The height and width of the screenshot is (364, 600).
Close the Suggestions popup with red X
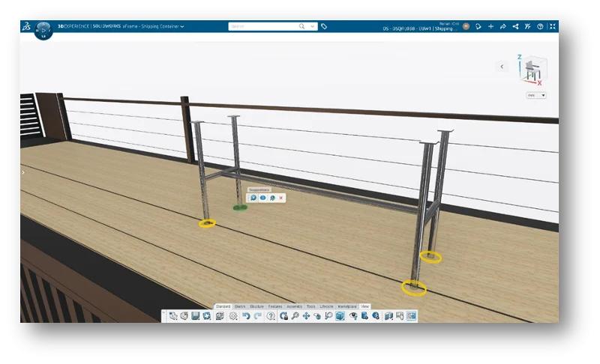[x=280, y=198]
